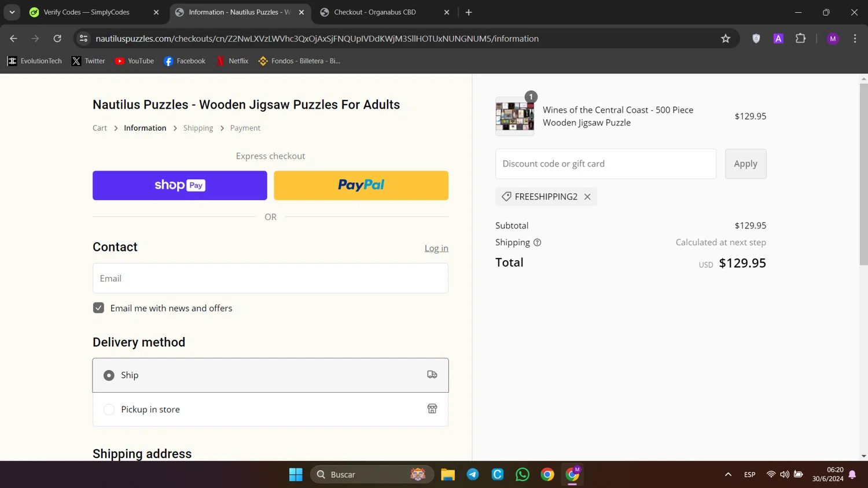Close the Checkout - Organabus CBD tab
Viewport: 868px width, 488px height.
(x=447, y=12)
